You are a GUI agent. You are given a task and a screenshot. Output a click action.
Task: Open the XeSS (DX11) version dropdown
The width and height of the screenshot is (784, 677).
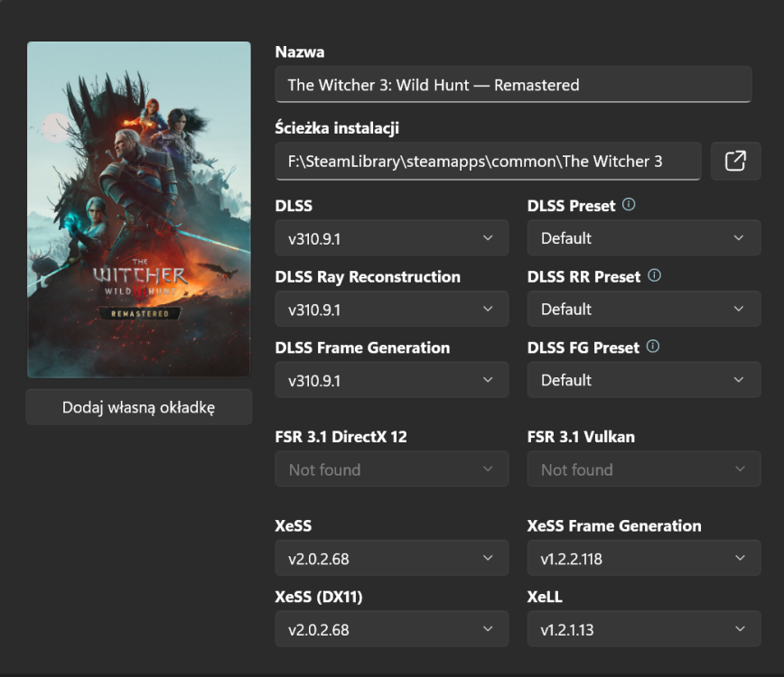pos(391,629)
